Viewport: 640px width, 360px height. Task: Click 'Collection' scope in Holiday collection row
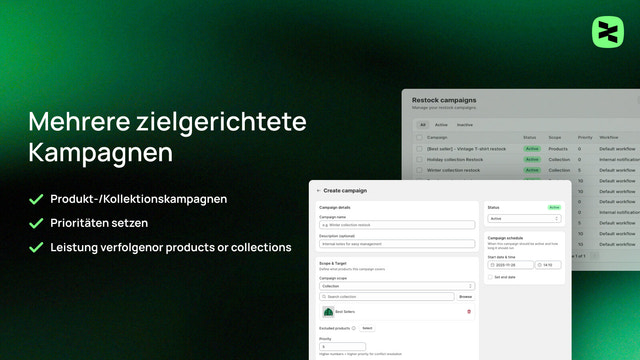click(x=559, y=160)
